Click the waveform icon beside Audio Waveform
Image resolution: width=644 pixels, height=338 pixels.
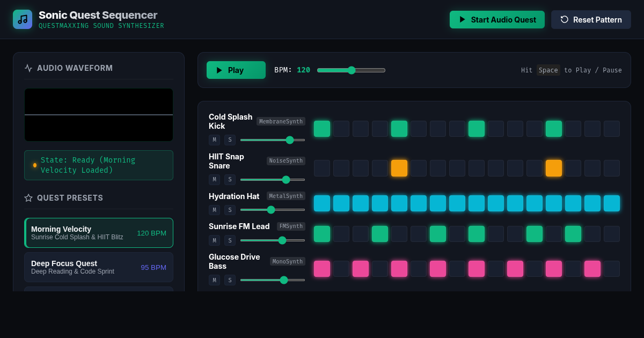[x=28, y=68]
